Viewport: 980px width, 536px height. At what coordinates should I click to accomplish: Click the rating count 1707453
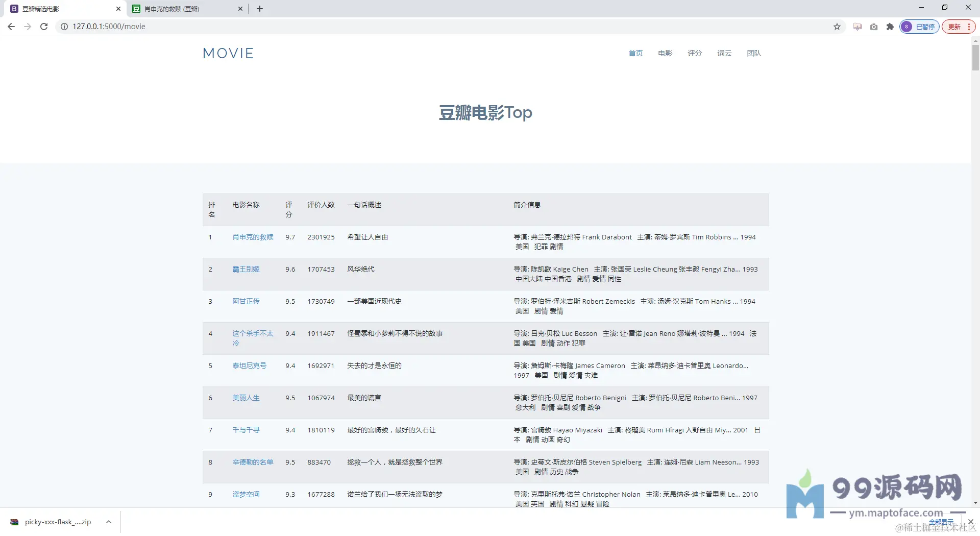coord(321,269)
